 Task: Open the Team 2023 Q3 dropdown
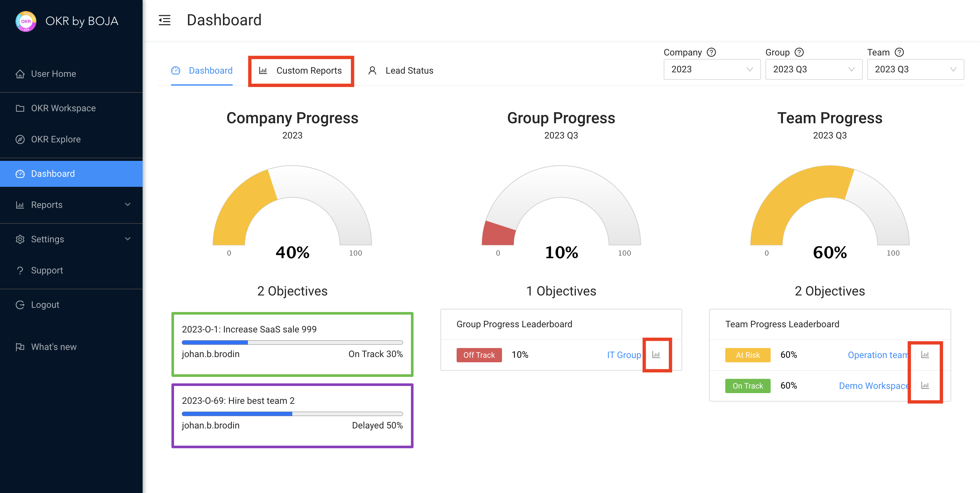point(915,69)
